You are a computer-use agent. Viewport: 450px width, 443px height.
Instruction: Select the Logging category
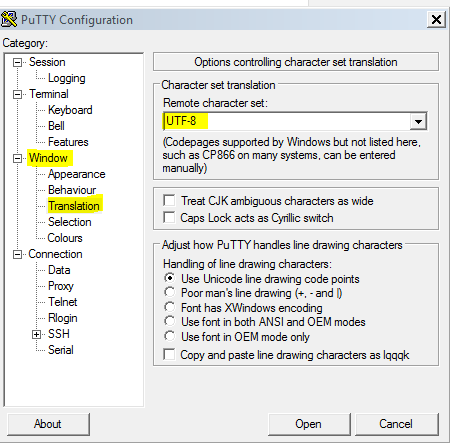point(67,78)
